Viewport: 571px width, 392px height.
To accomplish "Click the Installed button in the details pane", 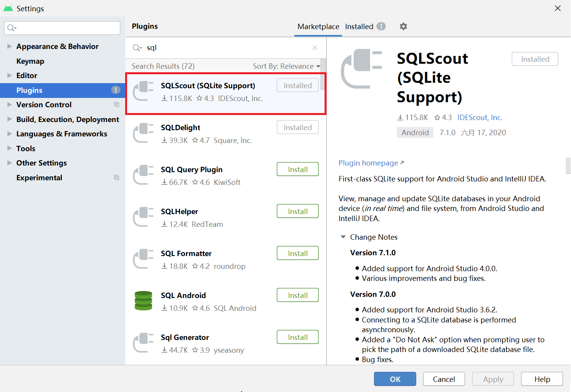I will click(535, 59).
